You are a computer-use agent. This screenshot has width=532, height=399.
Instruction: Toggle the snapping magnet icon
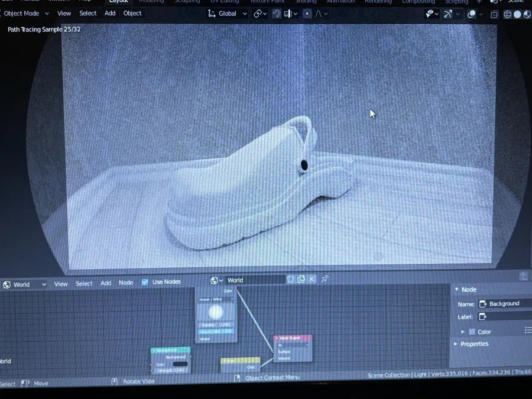[277, 14]
